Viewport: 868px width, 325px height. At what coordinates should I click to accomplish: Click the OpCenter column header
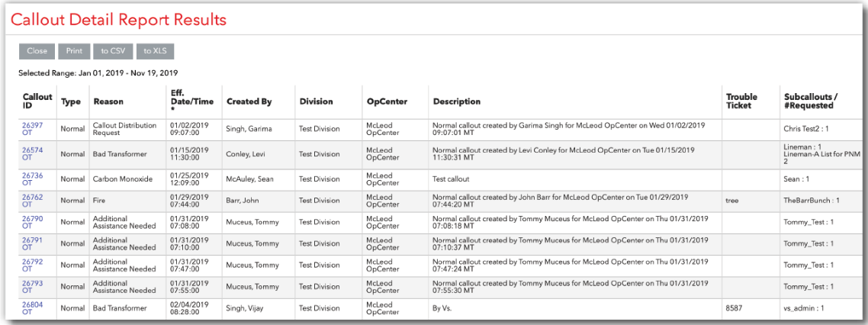point(386,101)
